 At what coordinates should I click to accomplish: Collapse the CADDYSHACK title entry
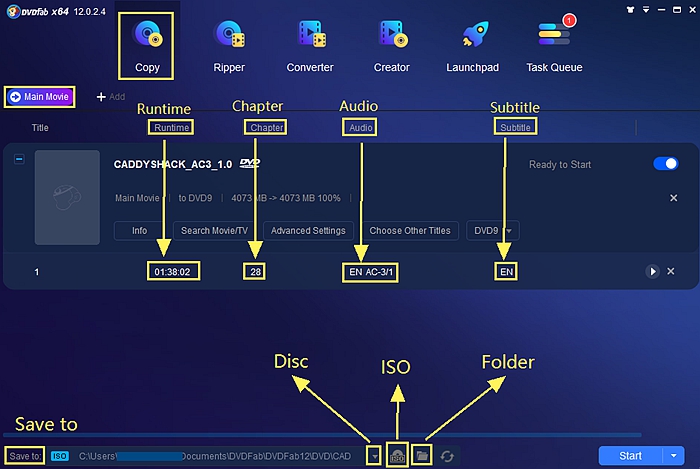click(x=19, y=159)
